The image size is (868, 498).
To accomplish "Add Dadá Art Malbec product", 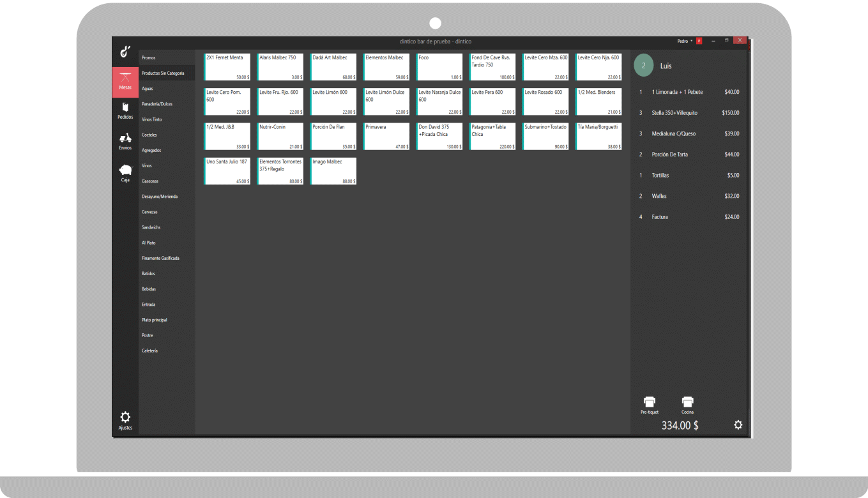I will [333, 67].
